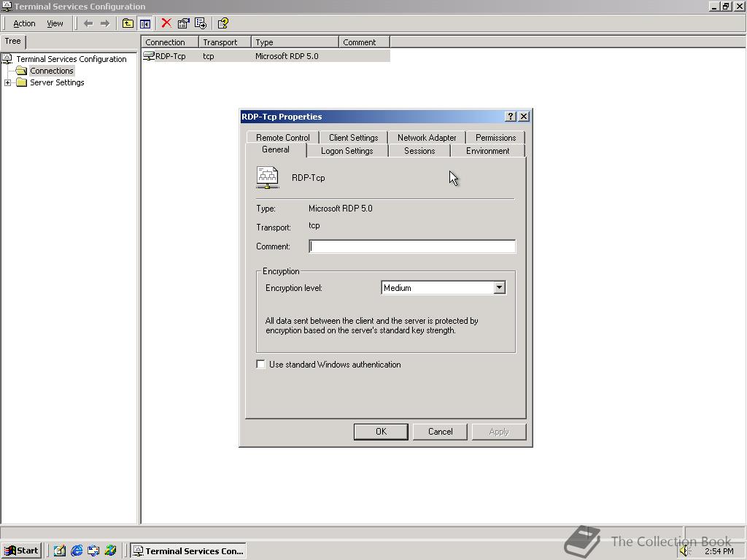Select Connections in the tree
This screenshot has height=560, width=747.
tap(52, 71)
